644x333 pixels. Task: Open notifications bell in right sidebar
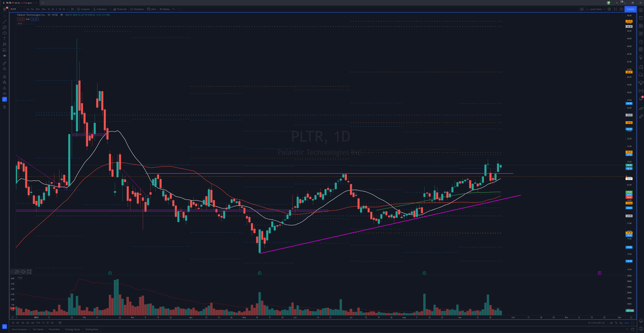click(x=641, y=99)
